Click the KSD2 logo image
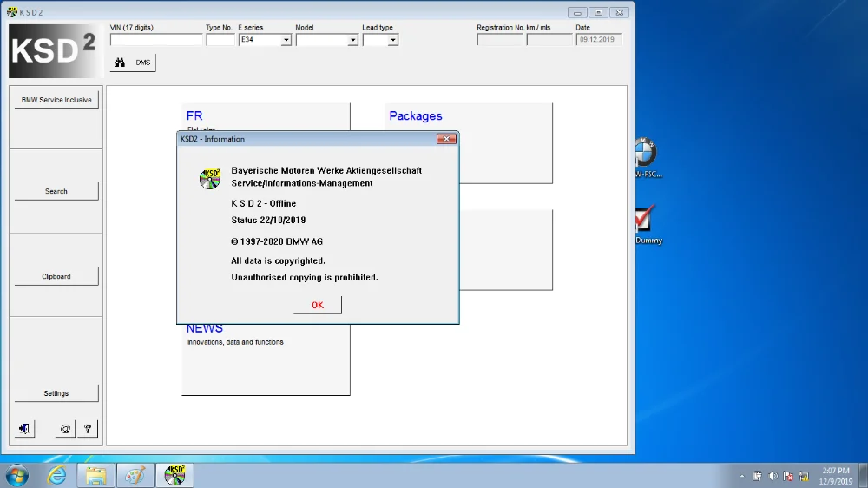Image resolution: width=868 pixels, height=488 pixels. click(x=54, y=51)
